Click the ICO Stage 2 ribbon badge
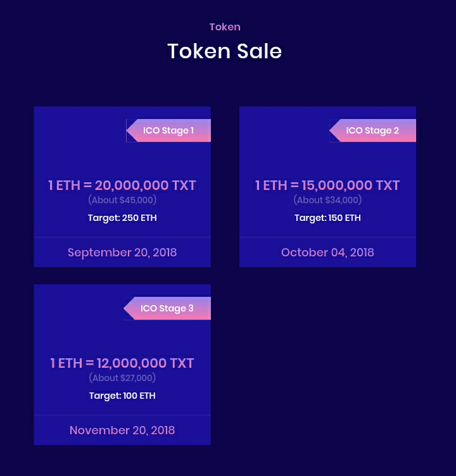The width and height of the screenshot is (456, 476). [x=373, y=130]
